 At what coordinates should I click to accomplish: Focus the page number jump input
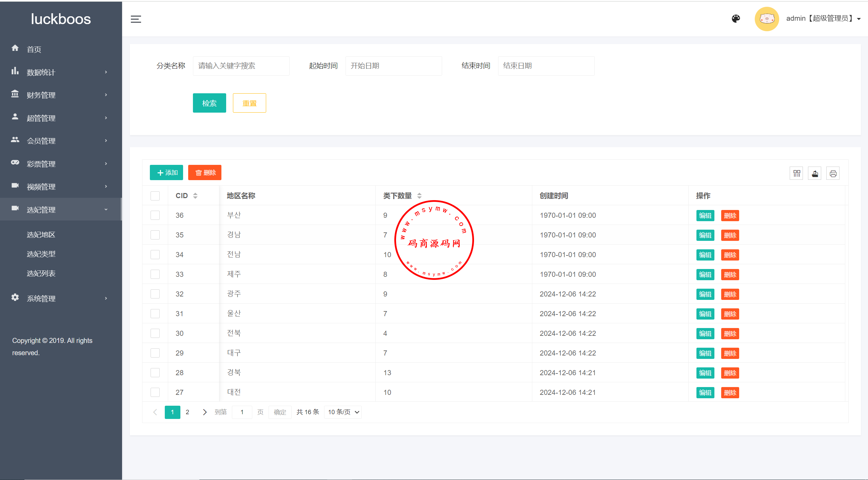[242, 412]
